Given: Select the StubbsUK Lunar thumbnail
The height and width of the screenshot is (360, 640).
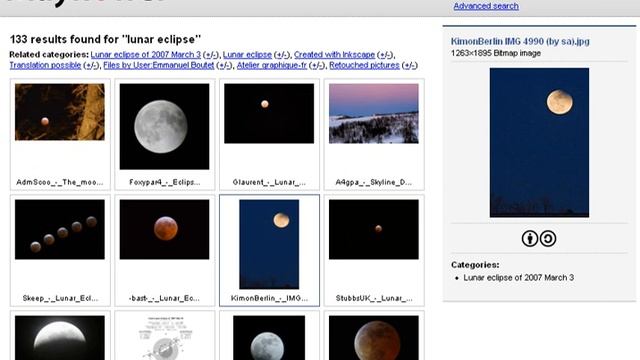Looking at the screenshot, I should (x=374, y=229).
